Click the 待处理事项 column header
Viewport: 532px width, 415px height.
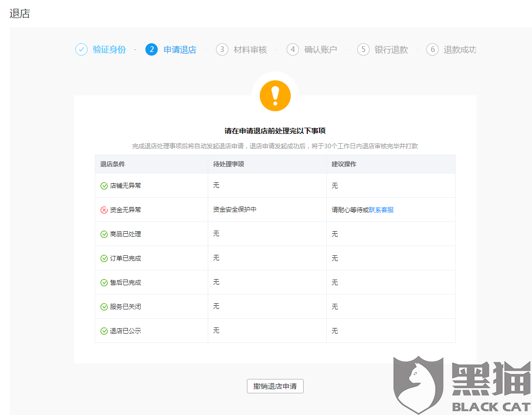[227, 164]
